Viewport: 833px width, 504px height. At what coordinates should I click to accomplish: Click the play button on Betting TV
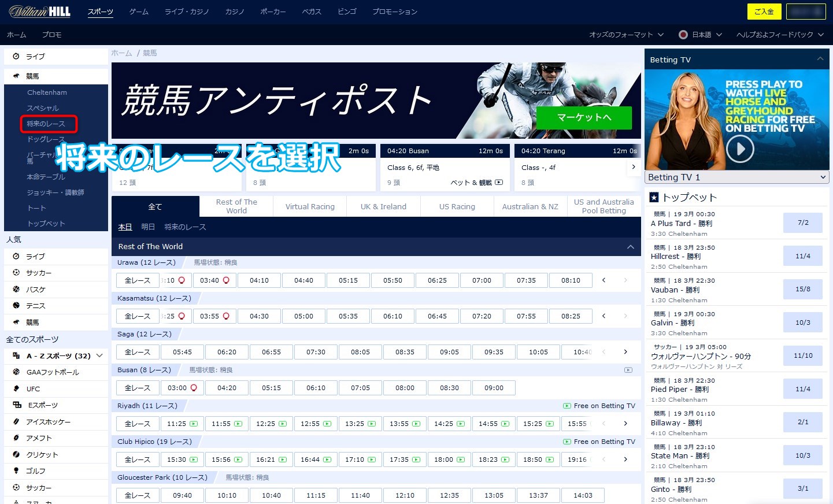point(740,149)
